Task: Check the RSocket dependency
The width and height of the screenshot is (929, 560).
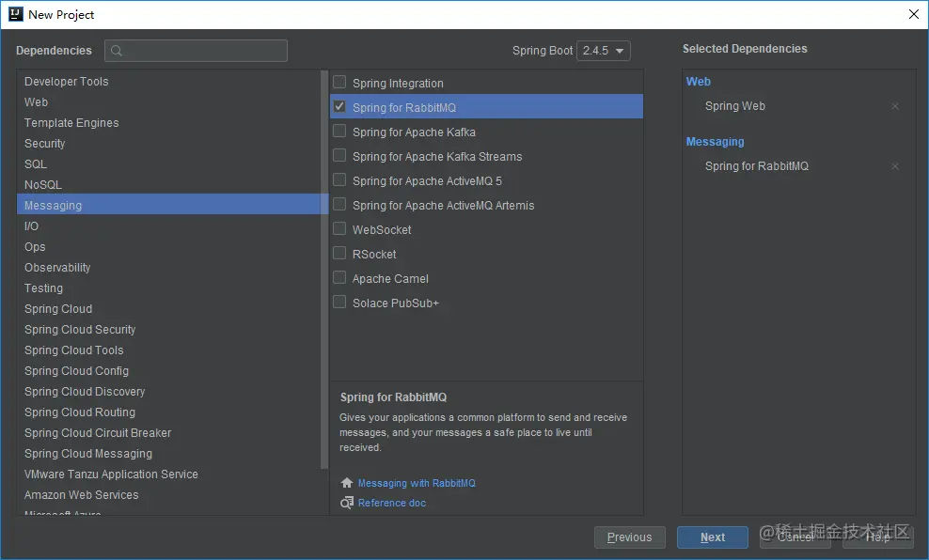Action: (x=339, y=253)
